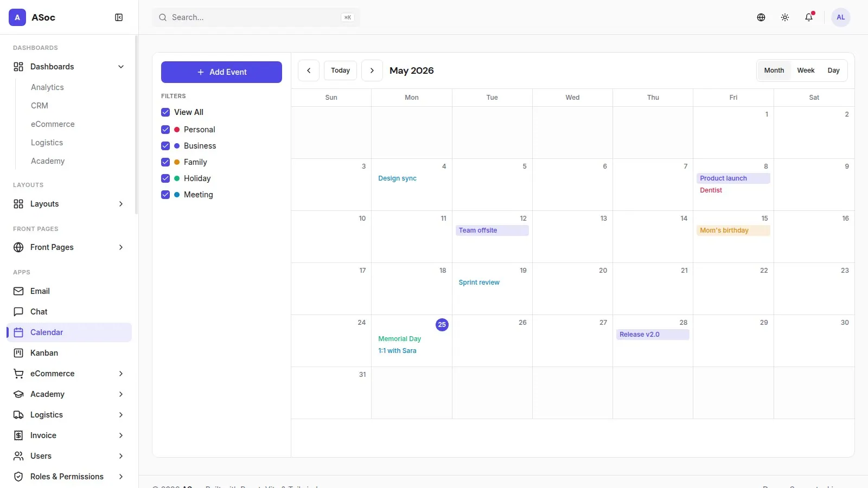Click the search magnifier icon
The width and height of the screenshot is (868, 488).
pyautogui.click(x=163, y=17)
